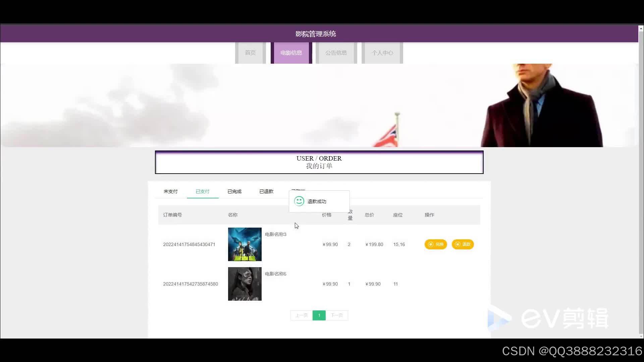This screenshot has width=644, height=362.
Task: Go to previous page 上一页
Action: tap(301, 315)
